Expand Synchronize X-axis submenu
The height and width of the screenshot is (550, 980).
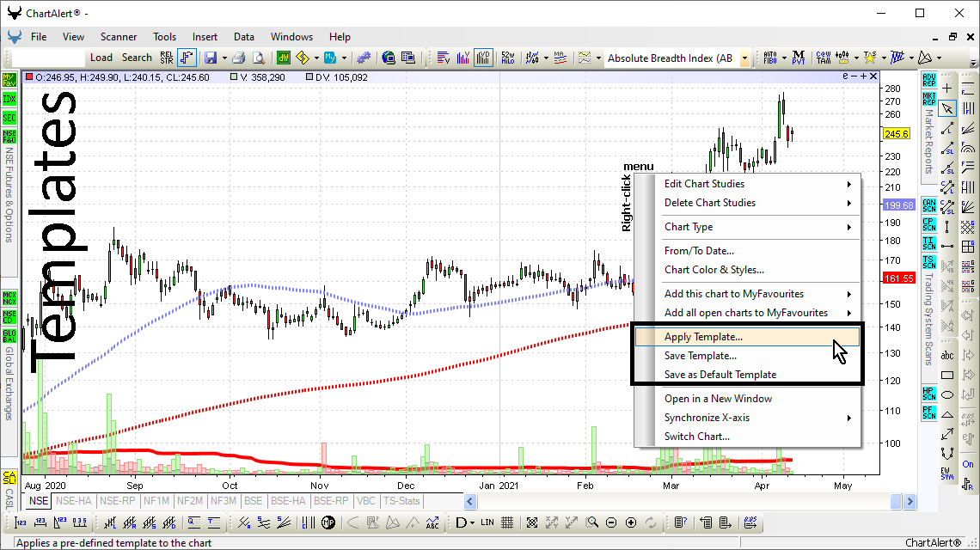pyautogui.click(x=748, y=418)
